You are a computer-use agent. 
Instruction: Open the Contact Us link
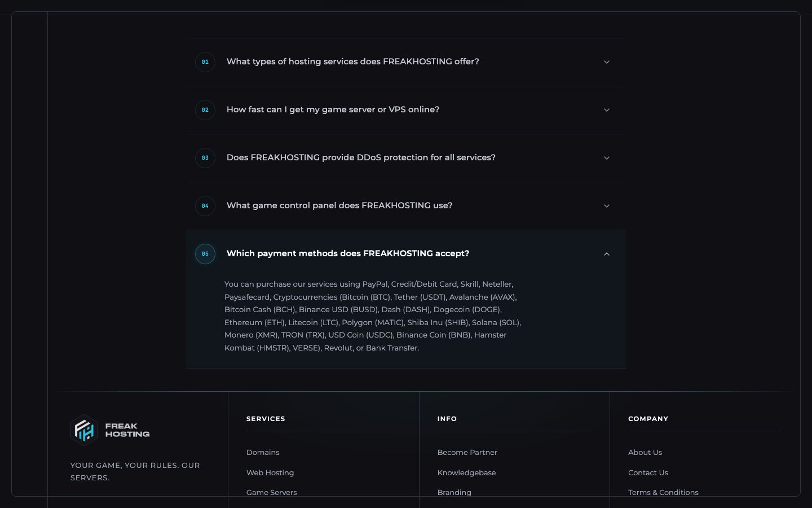648,473
